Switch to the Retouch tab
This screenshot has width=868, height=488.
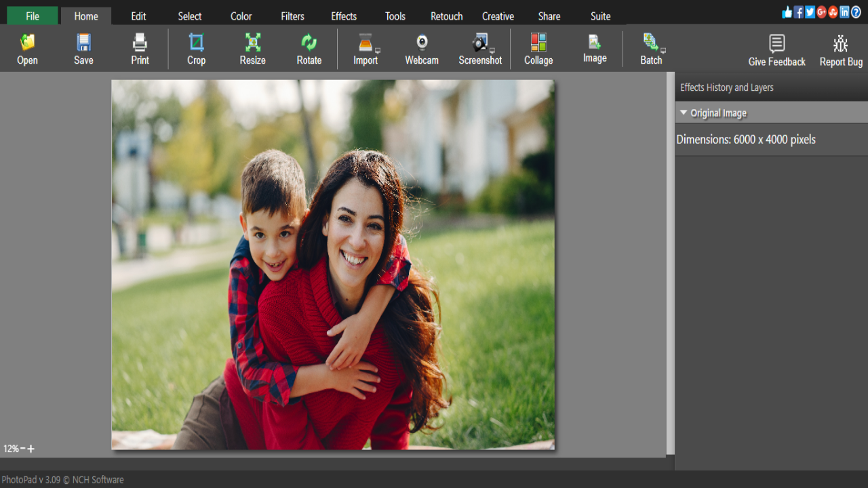446,16
